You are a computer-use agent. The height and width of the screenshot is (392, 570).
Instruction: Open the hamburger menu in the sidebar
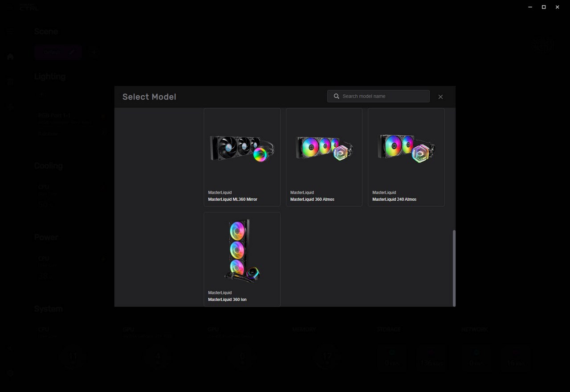[x=10, y=31]
